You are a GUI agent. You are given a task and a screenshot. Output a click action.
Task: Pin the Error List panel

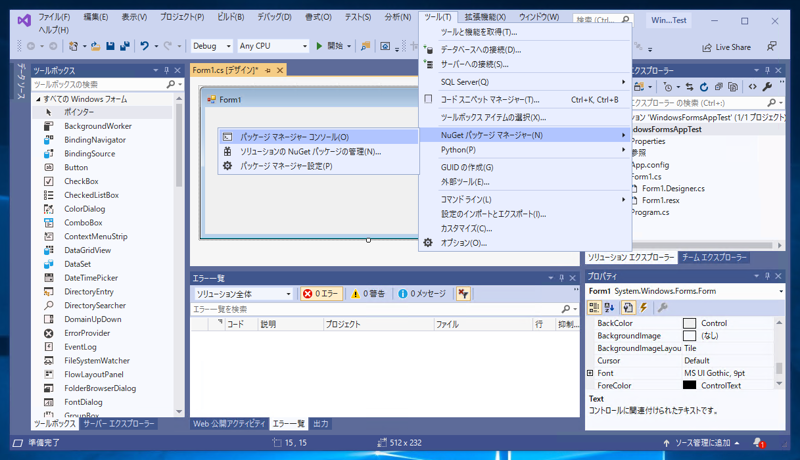coord(561,278)
